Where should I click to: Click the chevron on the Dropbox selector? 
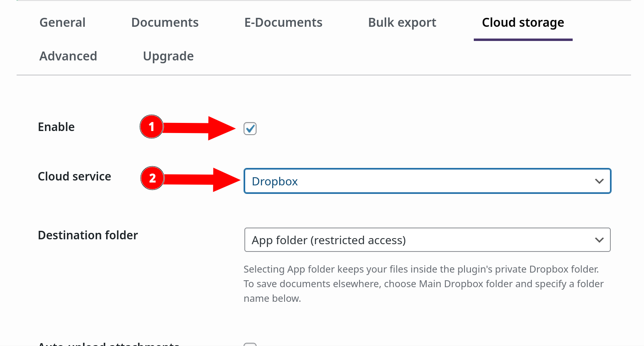(599, 181)
